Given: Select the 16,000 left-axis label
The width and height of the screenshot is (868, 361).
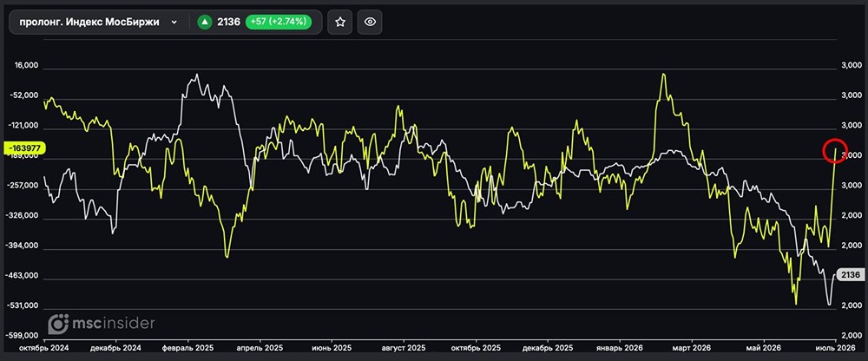Looking at the screenshot, I should (26, 66).
